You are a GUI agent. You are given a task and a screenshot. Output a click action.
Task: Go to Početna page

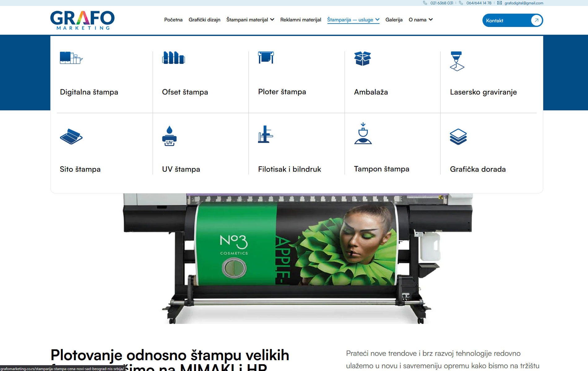173,20
